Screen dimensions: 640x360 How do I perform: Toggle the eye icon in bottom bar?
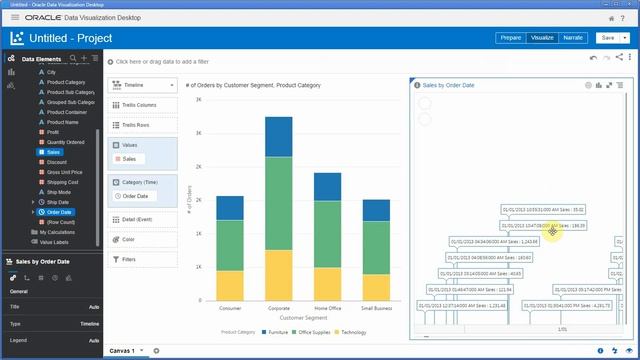tap(629, 351)
